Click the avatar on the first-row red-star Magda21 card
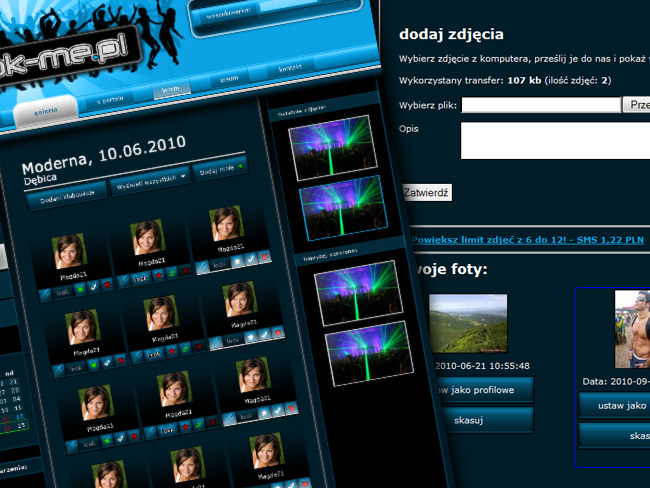 coord(148,237)
